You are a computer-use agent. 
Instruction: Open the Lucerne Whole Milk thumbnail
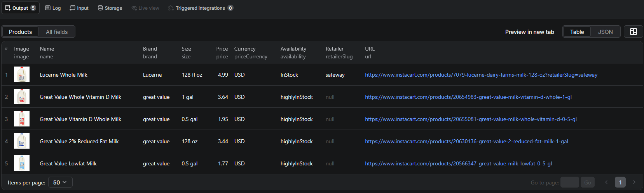click(22, 75)
